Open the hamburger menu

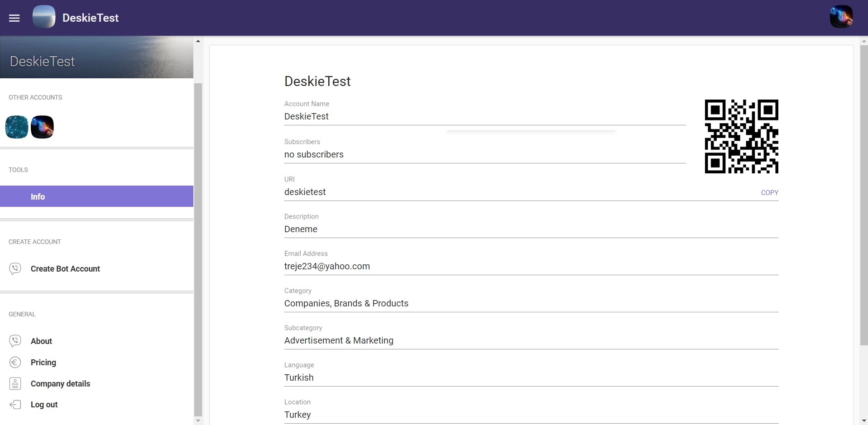14,18
